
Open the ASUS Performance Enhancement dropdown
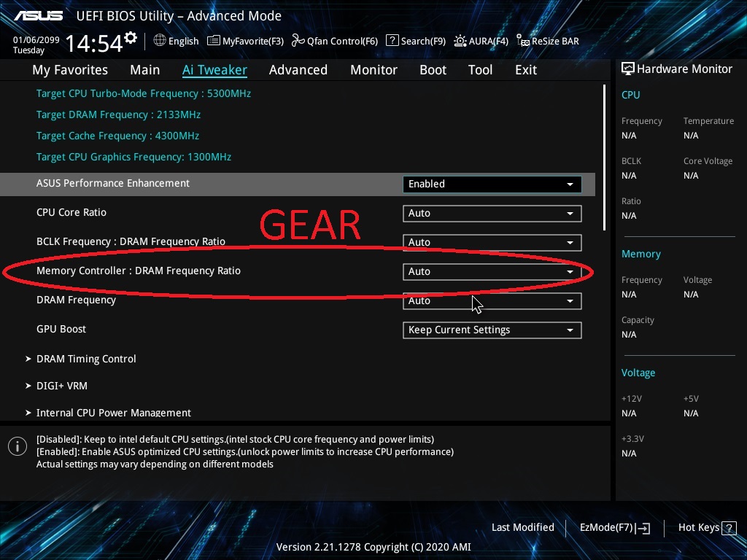point(492,184)
